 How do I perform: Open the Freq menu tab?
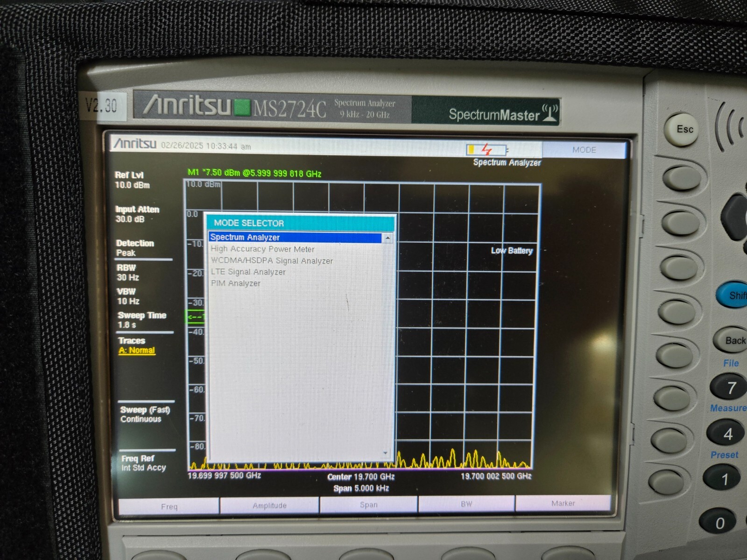[x=169, y=506]
